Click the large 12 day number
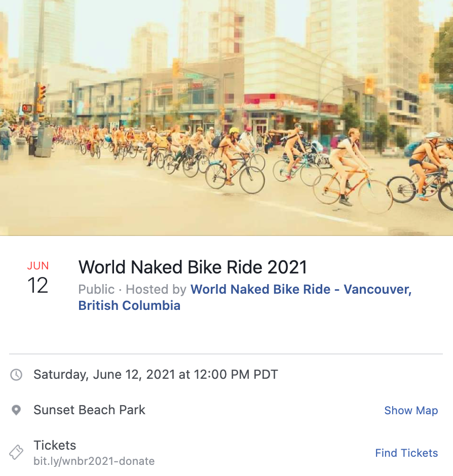The width and height of the screenshot is (453, 476). tap(38, 286)
